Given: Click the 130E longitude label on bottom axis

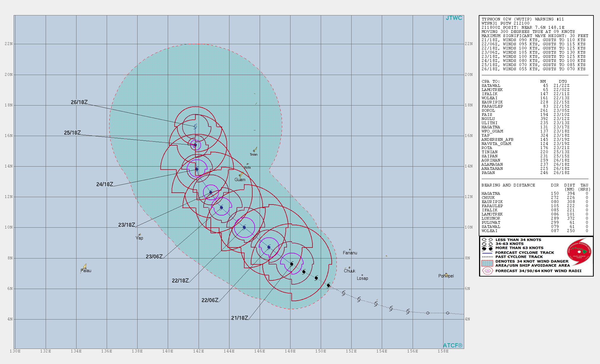Looking at the screenshot, I should 15,351.
